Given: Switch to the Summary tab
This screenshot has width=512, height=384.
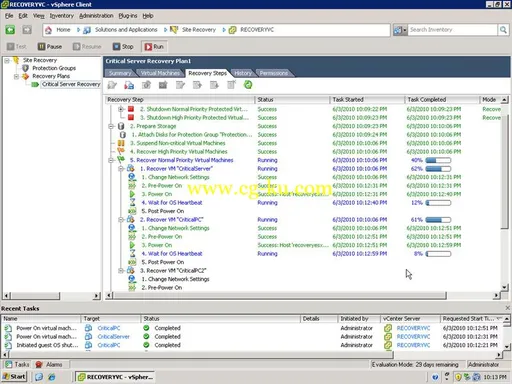Looking at the screenshot, I should [120, 73].
